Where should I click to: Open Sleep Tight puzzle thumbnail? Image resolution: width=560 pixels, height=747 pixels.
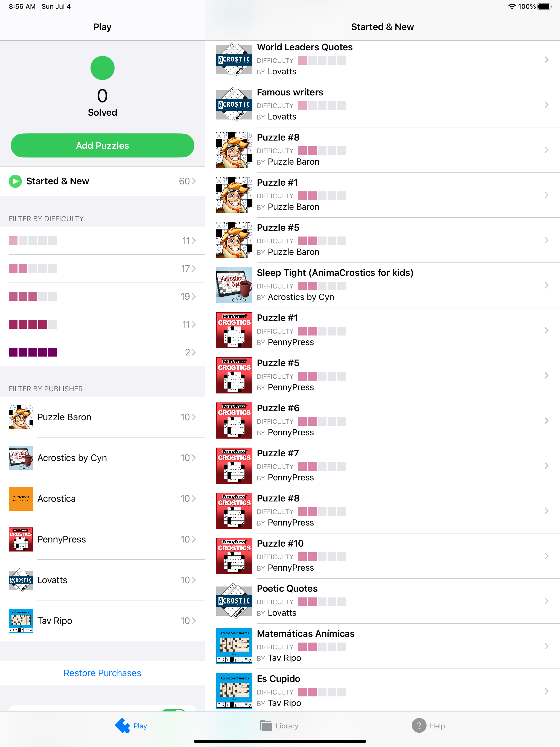click(x=234, y=285)
